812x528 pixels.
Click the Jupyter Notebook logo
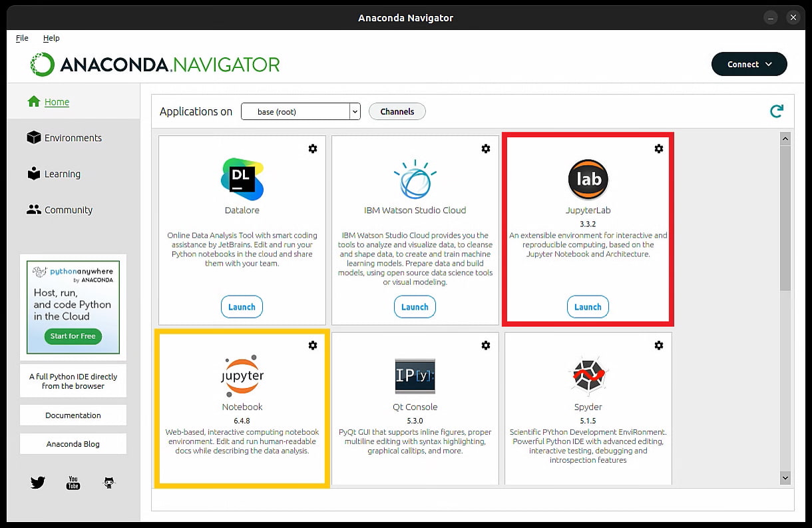pyautogui.click(x=242, y=376)
